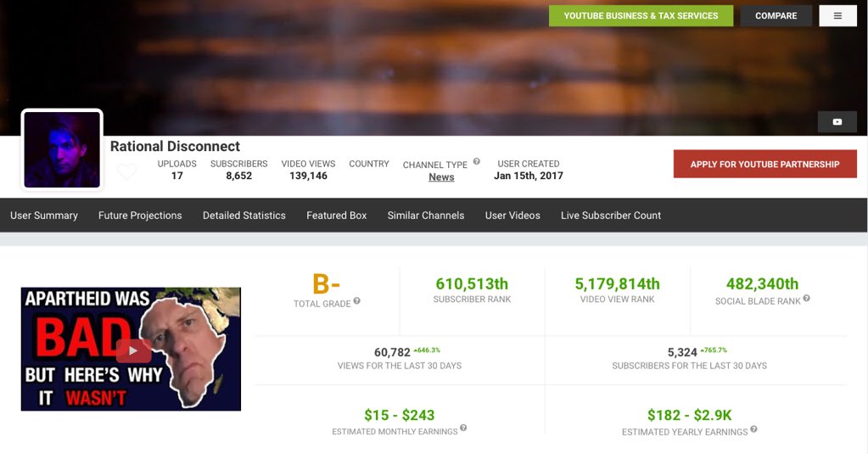This screenshot has width=868, height=454.
Task: Click the Compare button
Action: [776, 16]
